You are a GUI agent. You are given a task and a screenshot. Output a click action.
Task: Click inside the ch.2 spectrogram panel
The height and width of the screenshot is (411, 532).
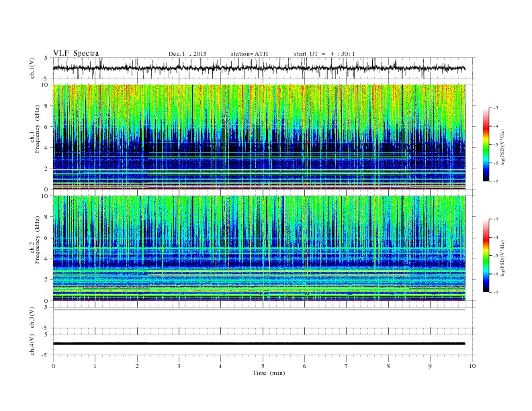click(x=259, y=248)
